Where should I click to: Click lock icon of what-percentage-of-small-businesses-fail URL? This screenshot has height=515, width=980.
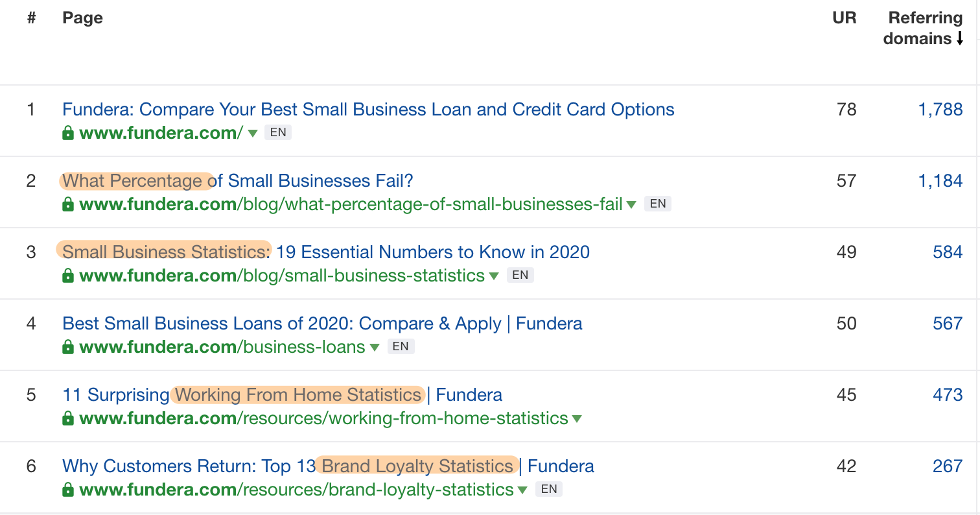[67, 205]
